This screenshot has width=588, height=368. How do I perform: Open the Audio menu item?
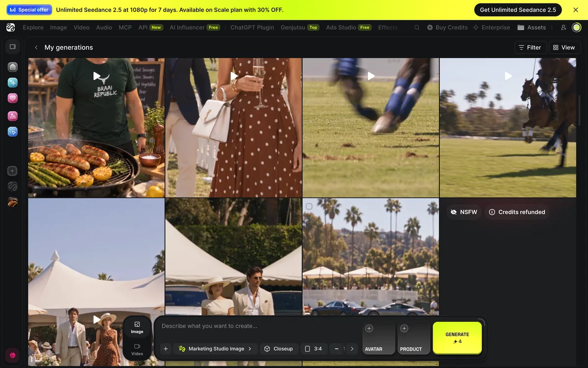pos(104,27)
